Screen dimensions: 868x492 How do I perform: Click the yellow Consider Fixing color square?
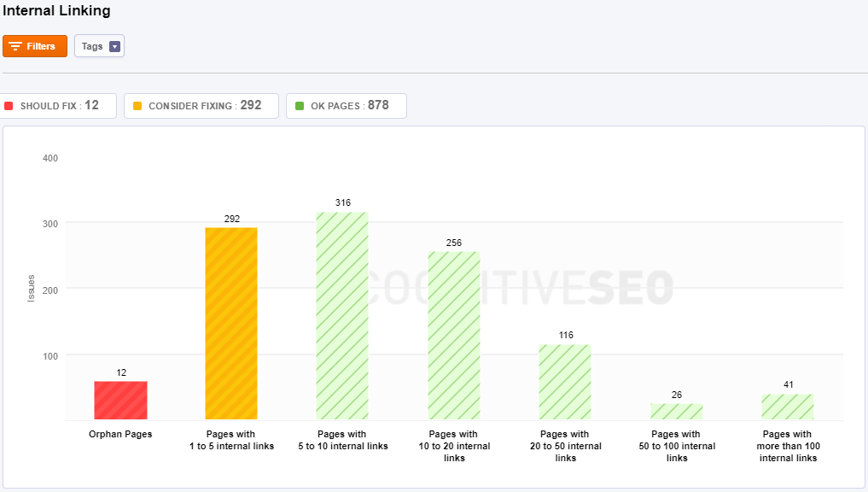pos(136,106)
